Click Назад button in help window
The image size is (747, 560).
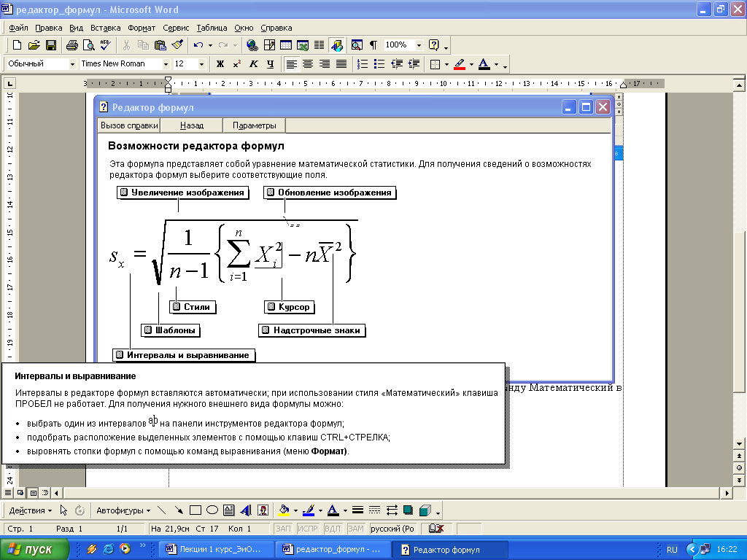coord(192,125)
